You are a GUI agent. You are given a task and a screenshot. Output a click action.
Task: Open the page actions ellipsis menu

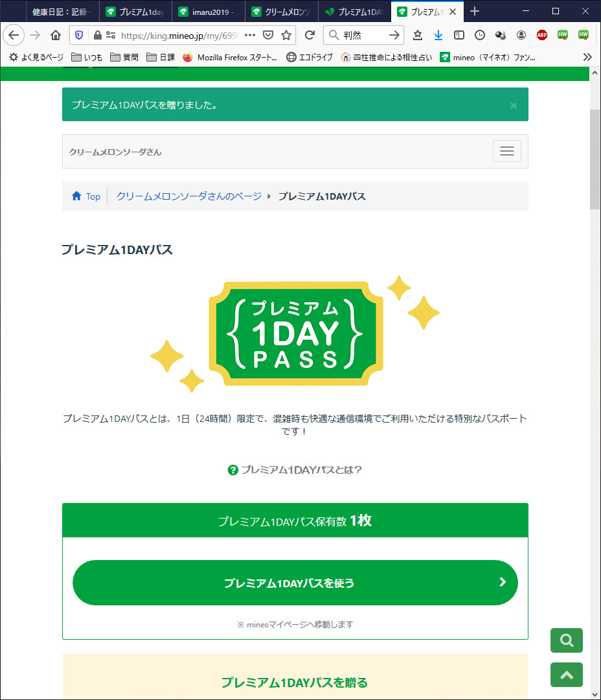(250, 35)
